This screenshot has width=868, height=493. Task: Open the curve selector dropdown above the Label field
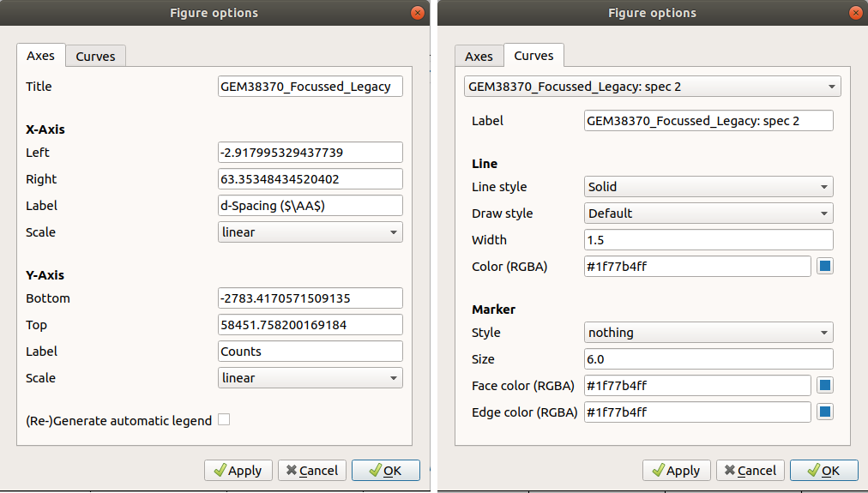(x=652, y=87)
